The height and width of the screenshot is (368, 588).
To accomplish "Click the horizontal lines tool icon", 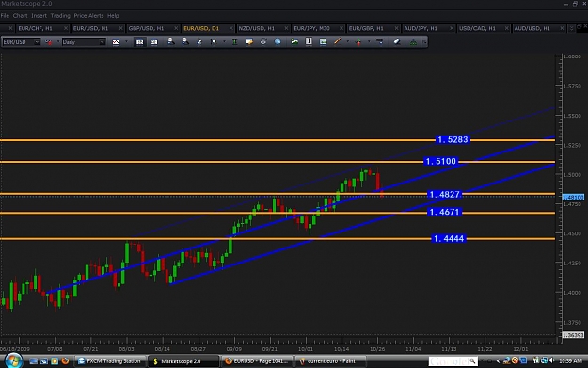I will tap(379, 42).
